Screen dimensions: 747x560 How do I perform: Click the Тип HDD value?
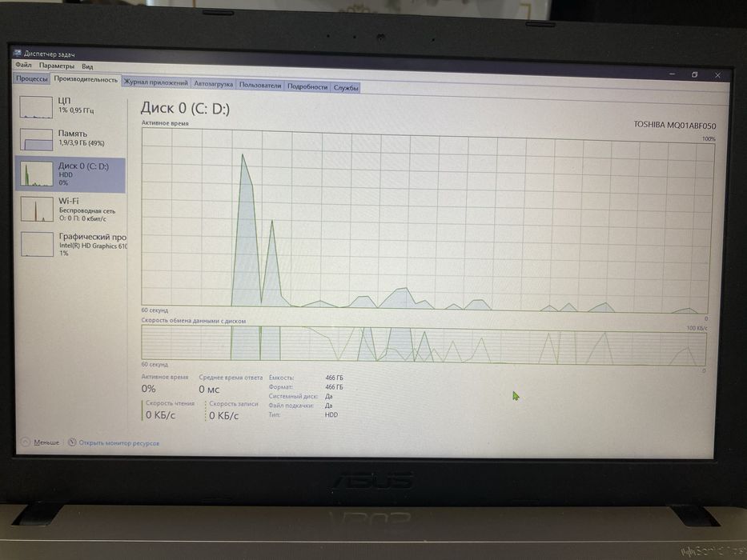point(331,414)
